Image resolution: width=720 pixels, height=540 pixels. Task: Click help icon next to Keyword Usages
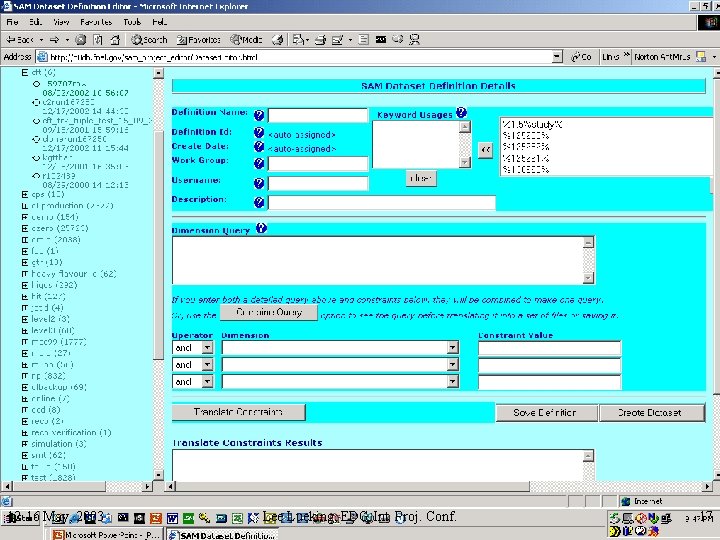(461, 112)
